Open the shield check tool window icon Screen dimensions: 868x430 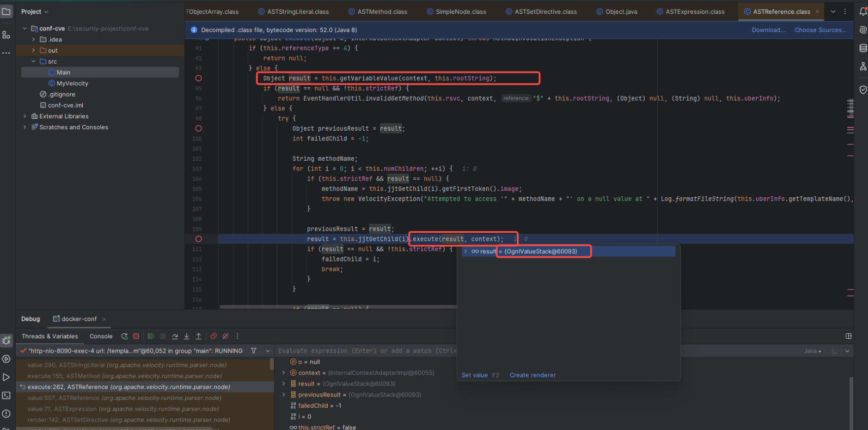[863, 90]
